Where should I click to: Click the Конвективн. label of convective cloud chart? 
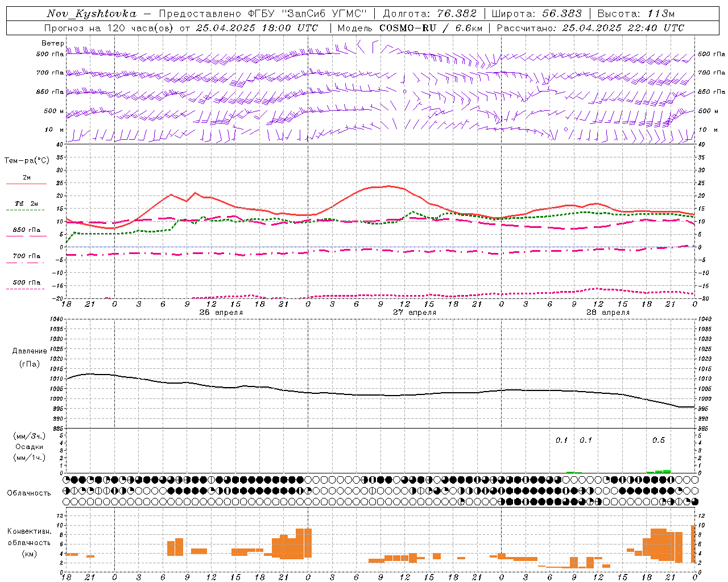click(x=30, y=531)
